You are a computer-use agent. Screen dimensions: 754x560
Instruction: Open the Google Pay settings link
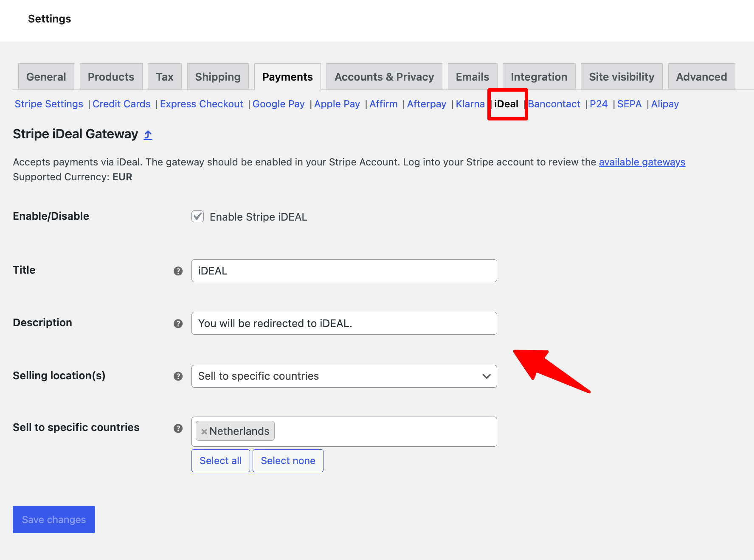279,104
